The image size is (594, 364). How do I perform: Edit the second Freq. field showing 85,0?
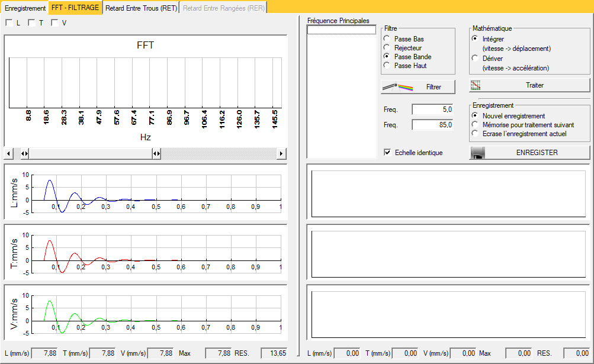[433, 125]
